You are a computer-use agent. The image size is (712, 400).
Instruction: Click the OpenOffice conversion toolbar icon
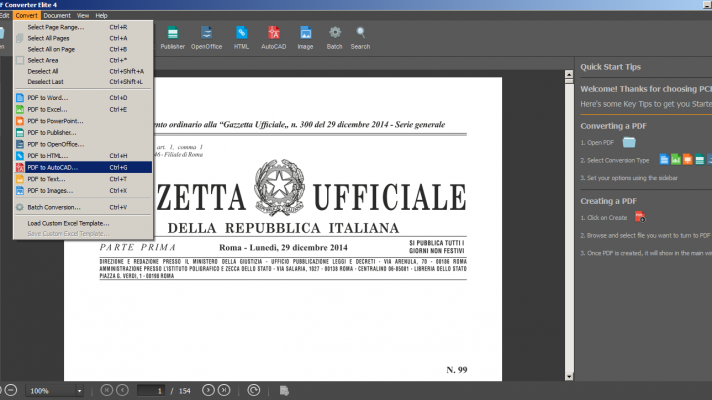(206, 37)
